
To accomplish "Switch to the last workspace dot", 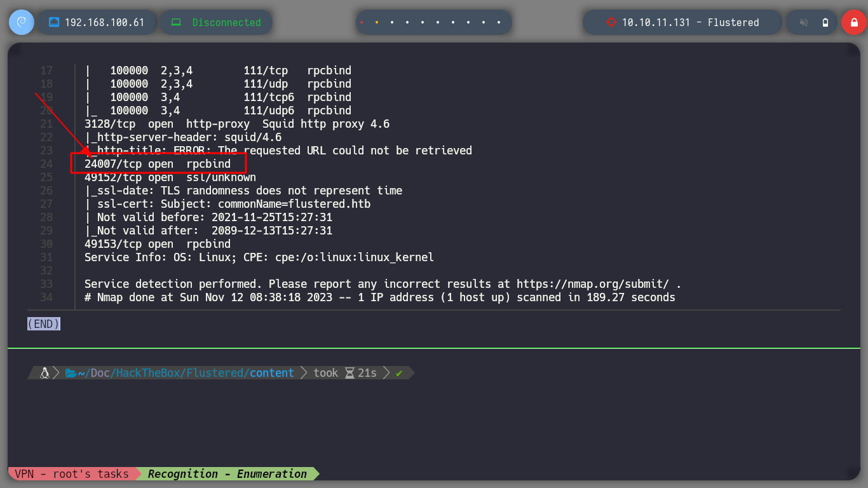I will click(499, 22).
